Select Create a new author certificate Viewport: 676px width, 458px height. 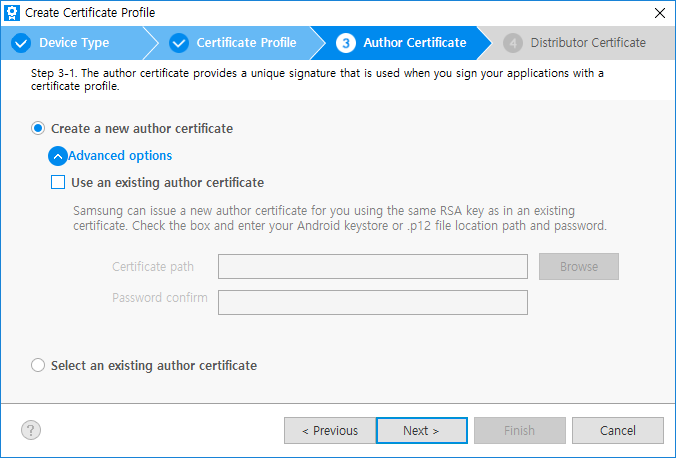[x=38, y=129]
